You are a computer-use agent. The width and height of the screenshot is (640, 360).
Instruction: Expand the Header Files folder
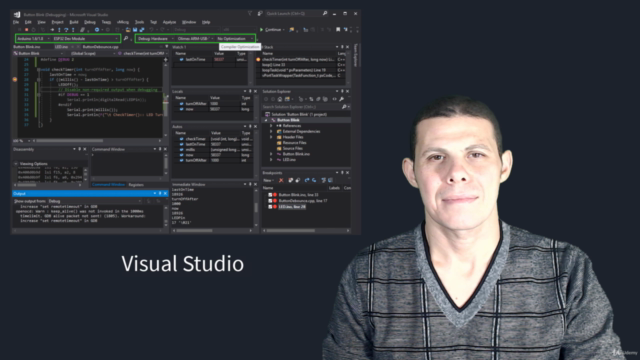271,137
